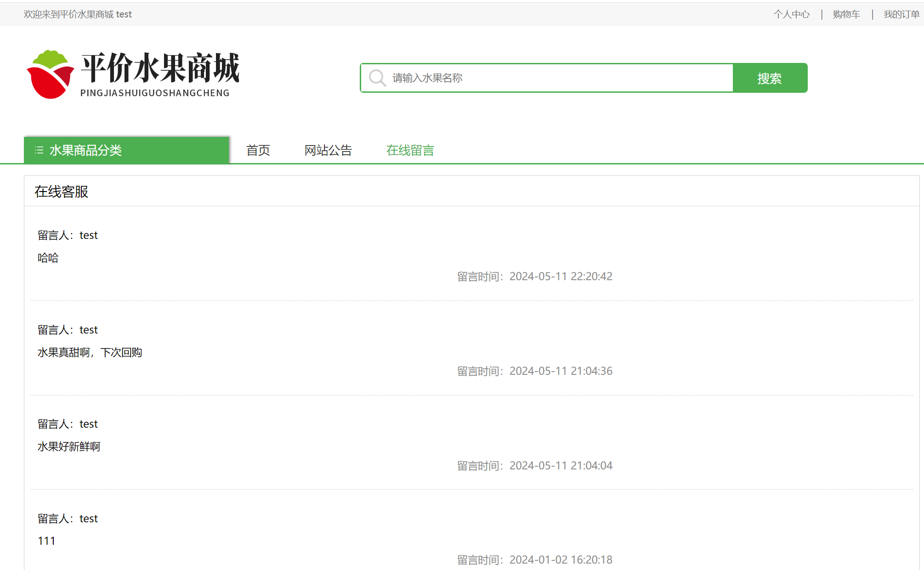Click the PINGJIASHUIGUOSHANGCHENG subtitle

point(155,93)
